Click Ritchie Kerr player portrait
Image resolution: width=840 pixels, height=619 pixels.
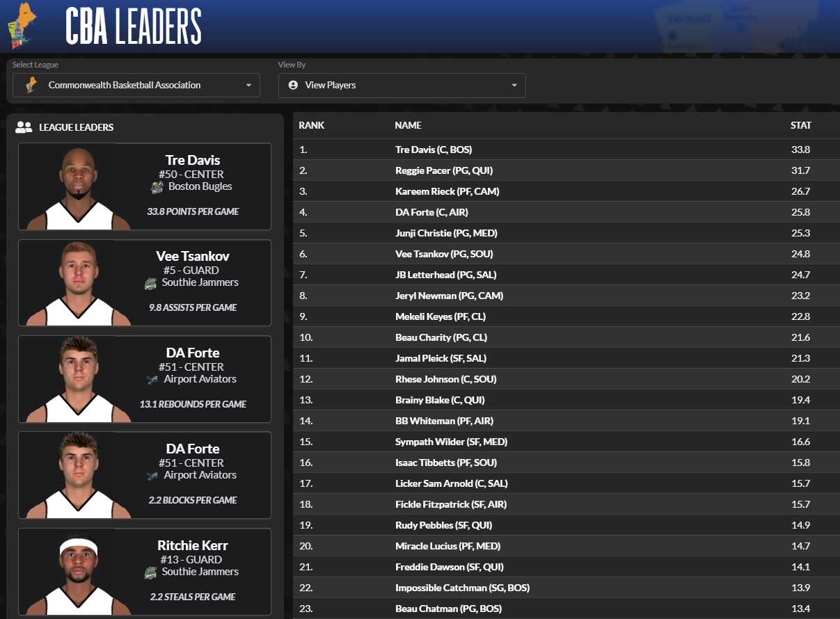79,572
